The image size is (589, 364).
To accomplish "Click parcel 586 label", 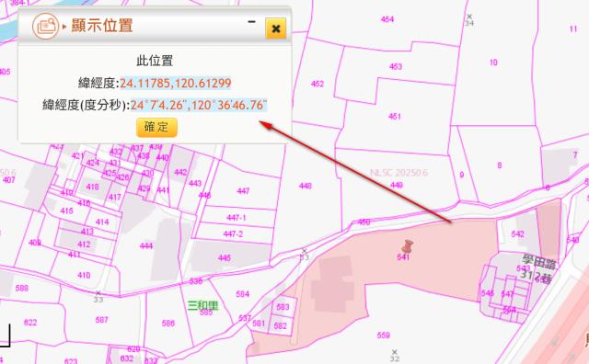I will point(168,324).
